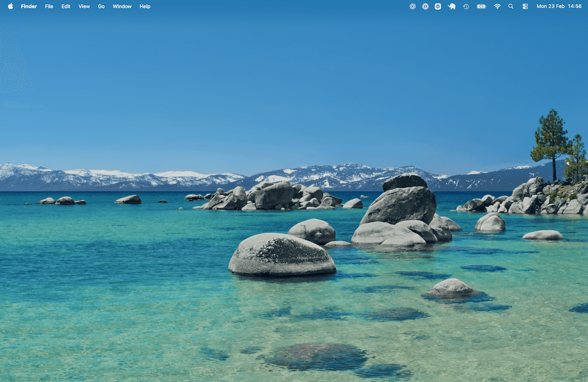This screenshot has width=588, height=382.
Task: Open the Time Machine menu bar icon
Action: pos(465,6)
